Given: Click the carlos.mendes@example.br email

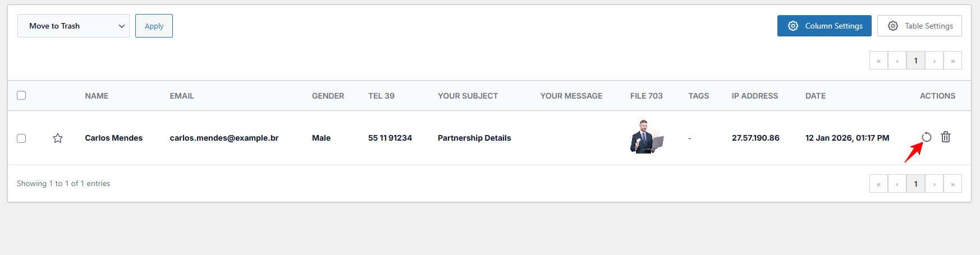Looking at the screenshot, I should coord(224,138).
